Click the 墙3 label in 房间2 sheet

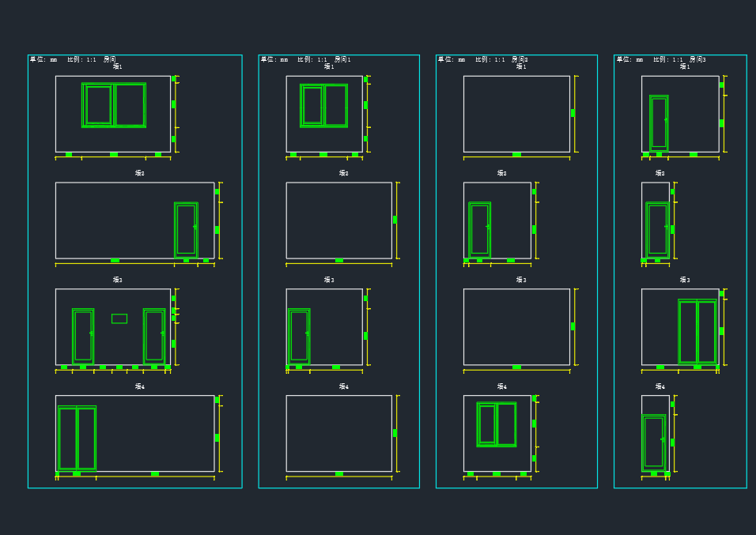point(520,280)
